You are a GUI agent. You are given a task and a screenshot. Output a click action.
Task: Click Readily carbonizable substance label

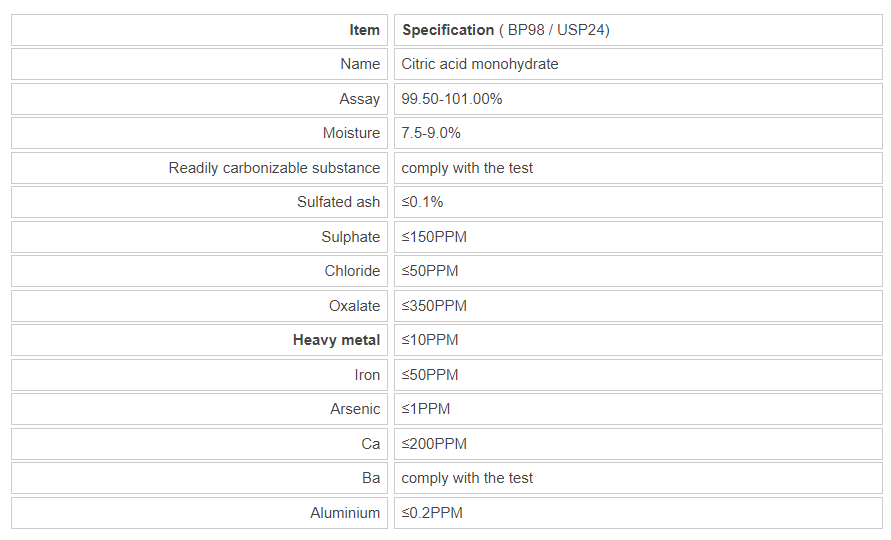(274, 168)
